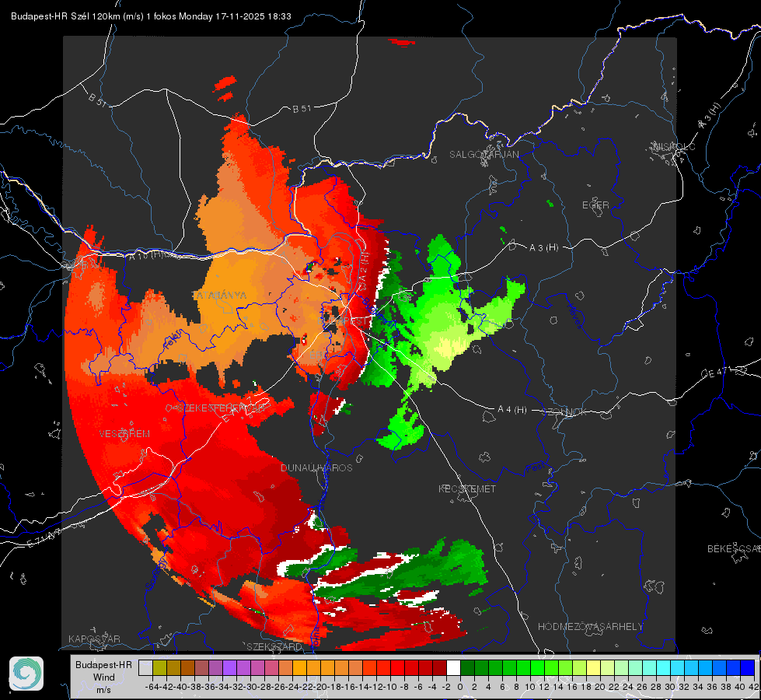Image resolution: width=761 pixels, height=700 pixels.
Task: Click the TATABÁNYA city label
Action: [x=220, y=295]
